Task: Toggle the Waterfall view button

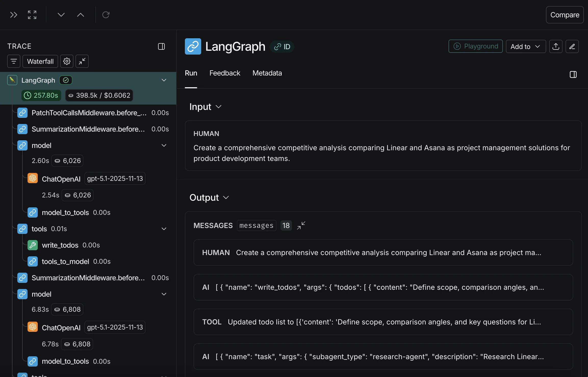Action: click(40, 61)
